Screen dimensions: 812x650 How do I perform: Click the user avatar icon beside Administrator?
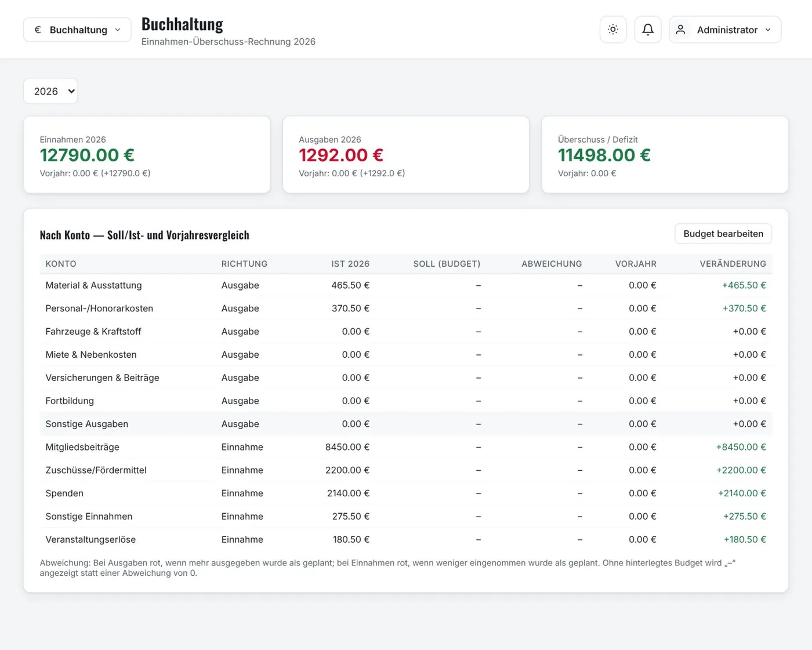click(681, 30)
